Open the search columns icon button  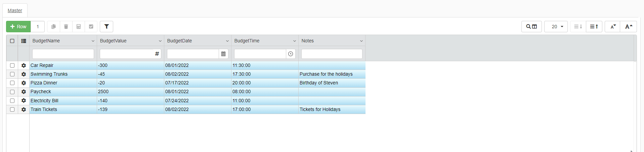[x=531, y=27]
